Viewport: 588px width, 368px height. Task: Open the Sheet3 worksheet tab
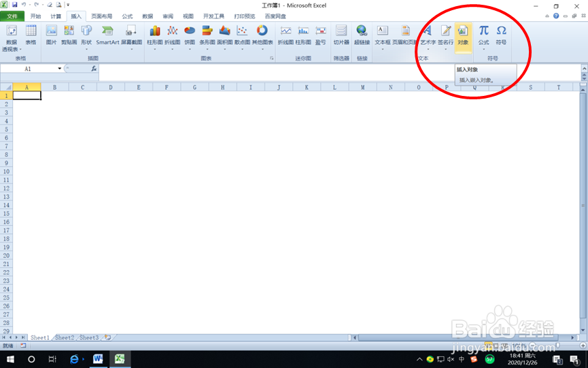pyautogui.click(x=89, y=337)
